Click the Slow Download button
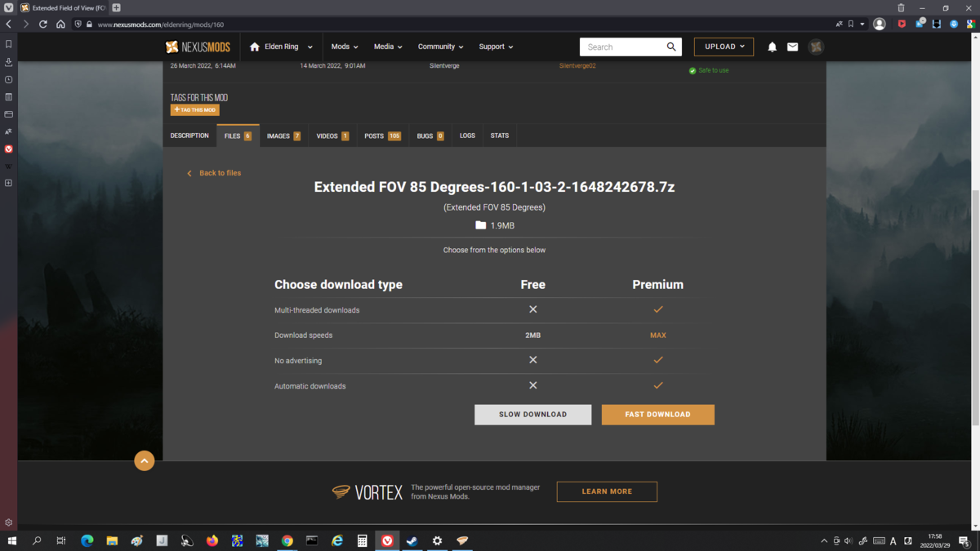 pyautogui.click(x=533, y=415)
